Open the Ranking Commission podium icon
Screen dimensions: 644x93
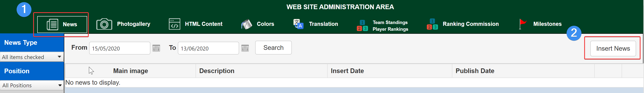pyautogui.click(x=432, y=24)
